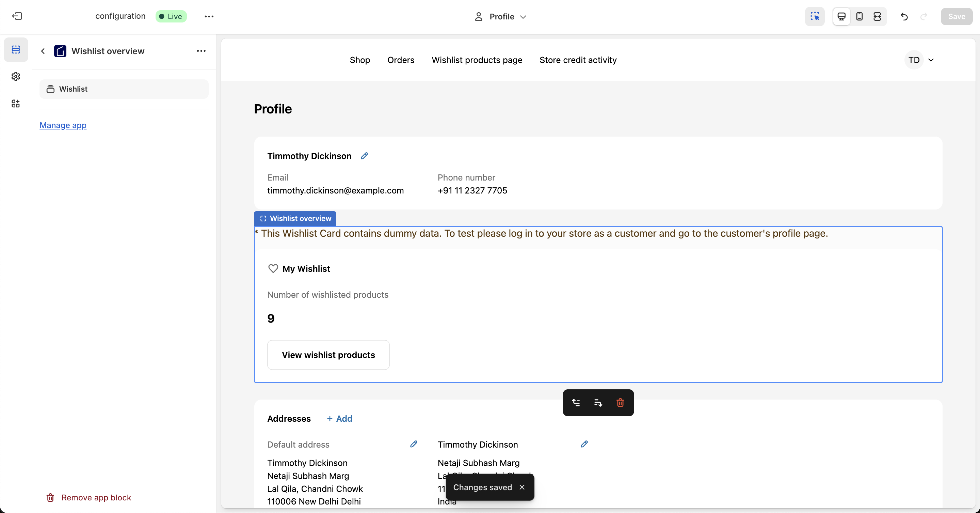
Task: Click the exit editor icon
Action: (x=17, y=16)
